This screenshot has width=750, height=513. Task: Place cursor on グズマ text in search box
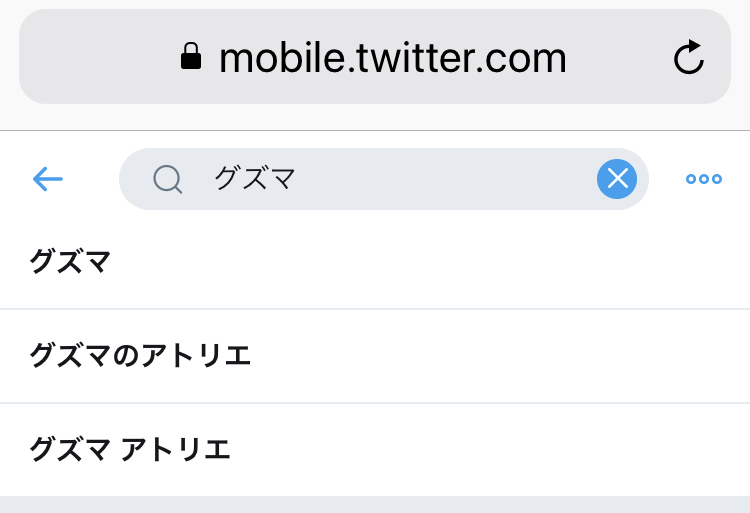pos(254,179)
